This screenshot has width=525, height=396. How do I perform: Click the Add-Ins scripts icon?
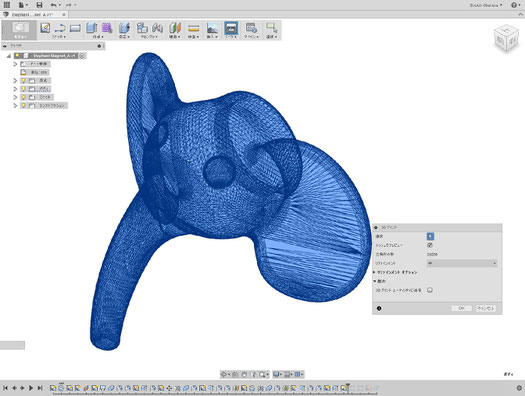coord(251,28)
